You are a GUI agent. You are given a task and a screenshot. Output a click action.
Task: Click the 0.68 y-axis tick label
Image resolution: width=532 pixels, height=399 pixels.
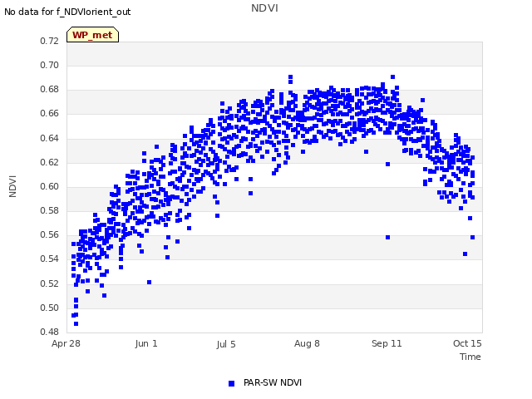[50, 90]
